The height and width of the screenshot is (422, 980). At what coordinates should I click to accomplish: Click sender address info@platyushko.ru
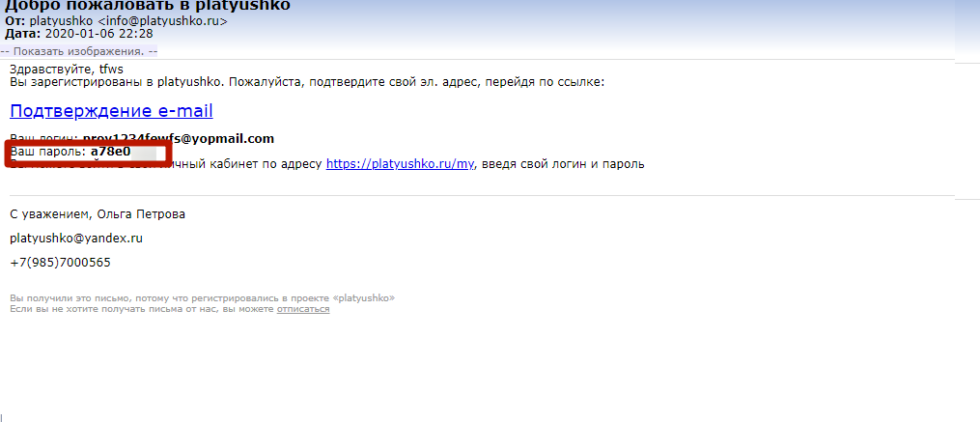pyautogui.click(x=162, y=22)
